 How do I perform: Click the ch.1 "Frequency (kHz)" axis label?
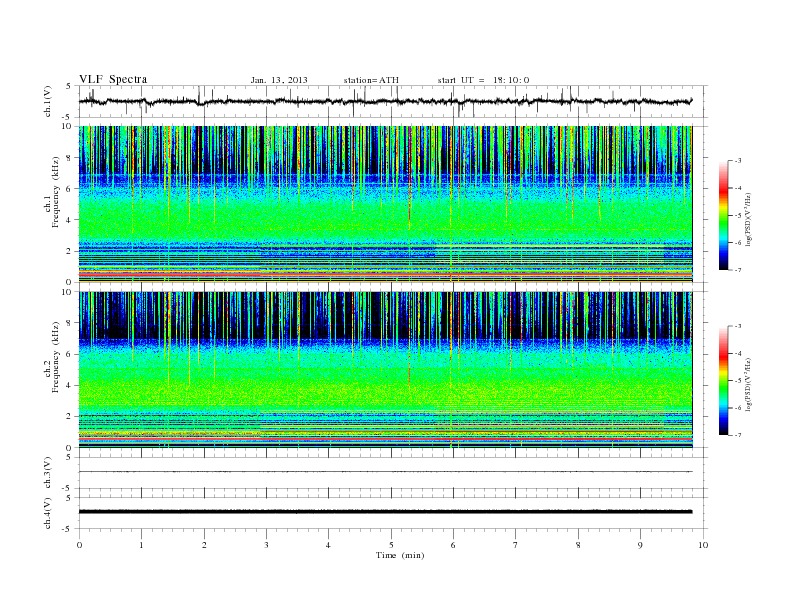click(x=56, y=192)
